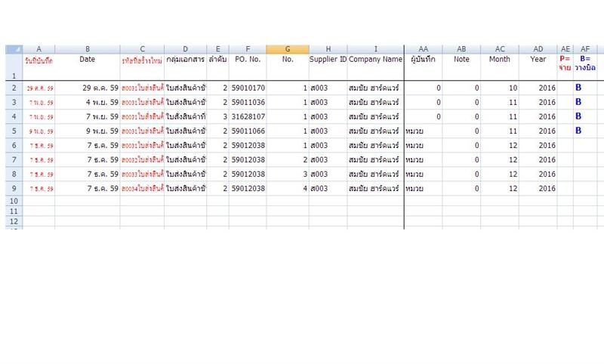Click the cell containing 31628107

pos(248,116)
